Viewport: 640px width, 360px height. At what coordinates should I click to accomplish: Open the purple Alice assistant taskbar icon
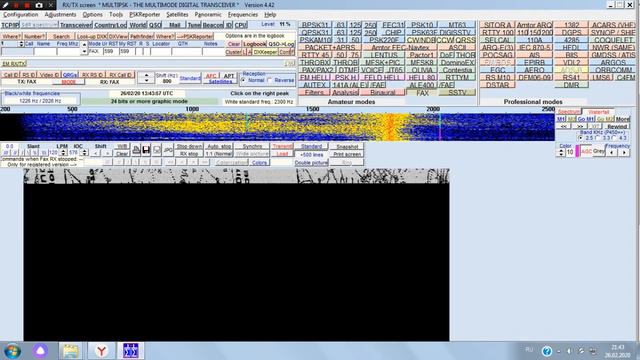(x=40, y=351)
